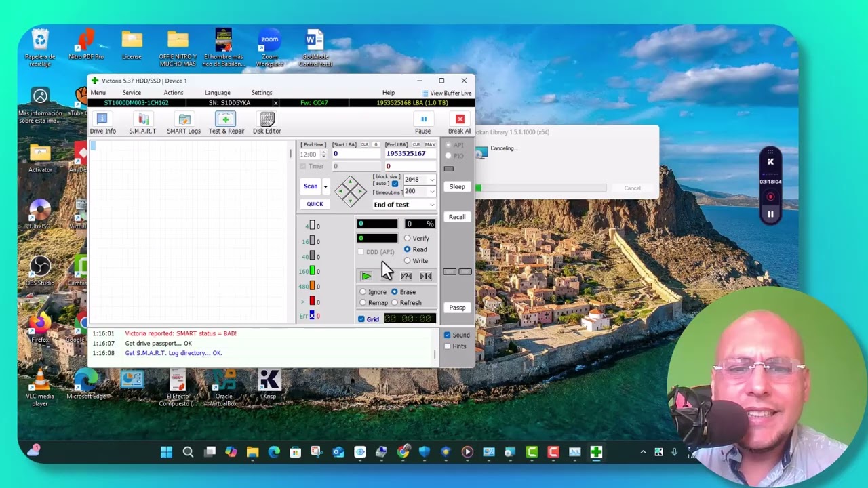Open the Actions menu

coord(173,93)
